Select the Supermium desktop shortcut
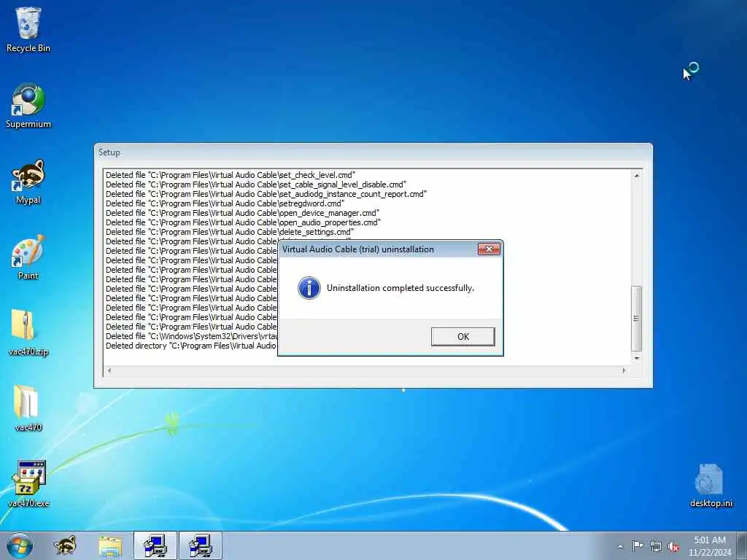 pyautogui.click(x=28, y=106)
